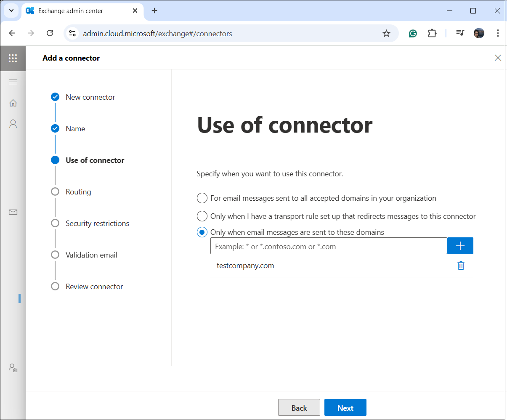Close the Add a connector panel
Screen dimensions: 507x420
(x=498, y=58)
